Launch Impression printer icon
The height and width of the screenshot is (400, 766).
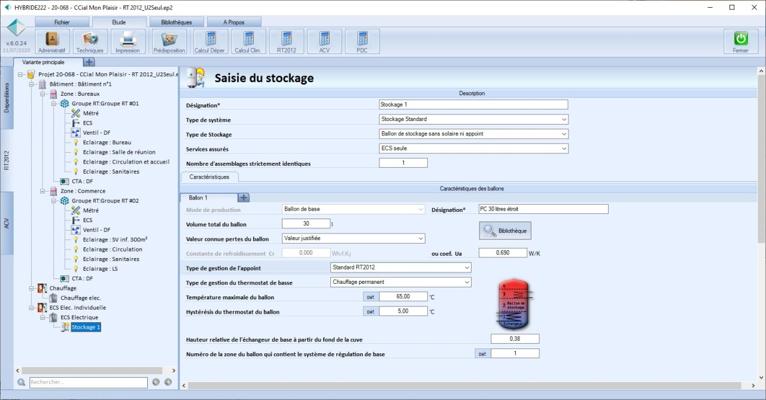coord(127,41)
